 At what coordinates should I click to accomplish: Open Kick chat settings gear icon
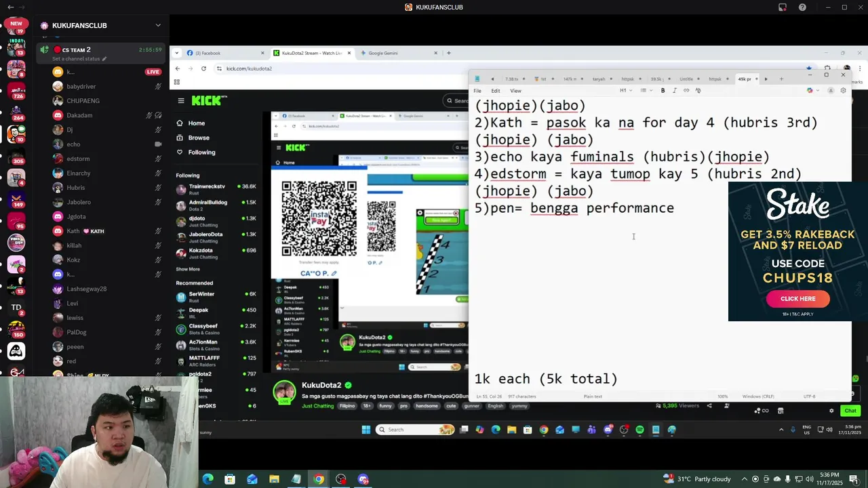coord(831,411)
